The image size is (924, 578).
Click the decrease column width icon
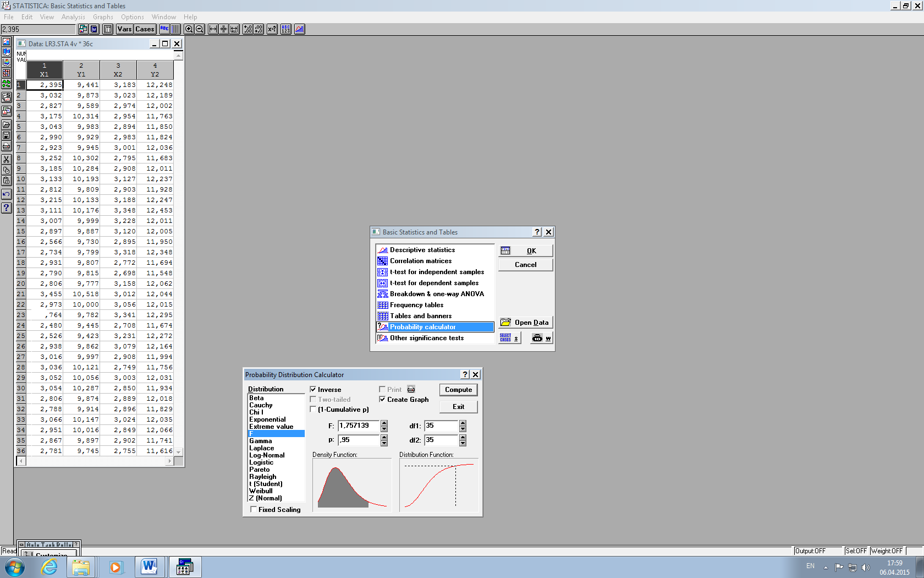pos(223,29)
